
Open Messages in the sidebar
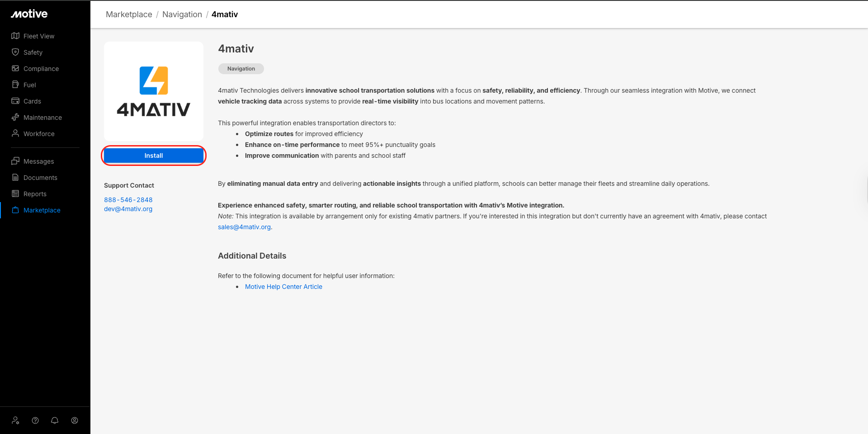[x=38, y=161]
